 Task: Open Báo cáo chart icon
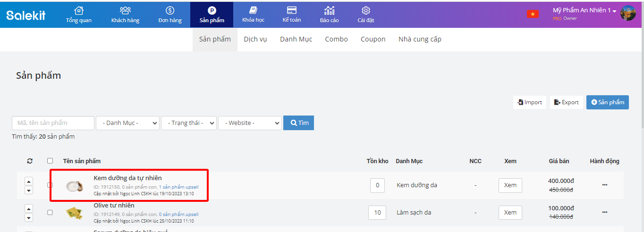[330, 10]
